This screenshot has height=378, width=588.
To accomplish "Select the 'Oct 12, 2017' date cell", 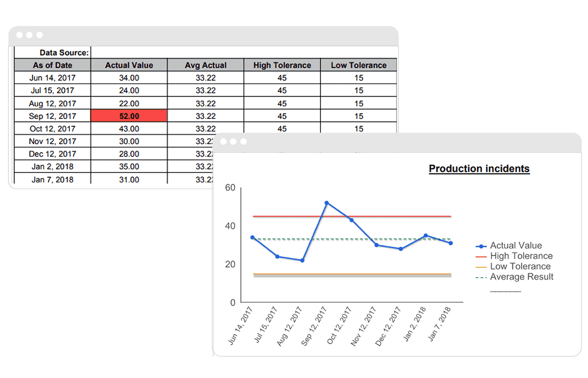I will point(52,129).
